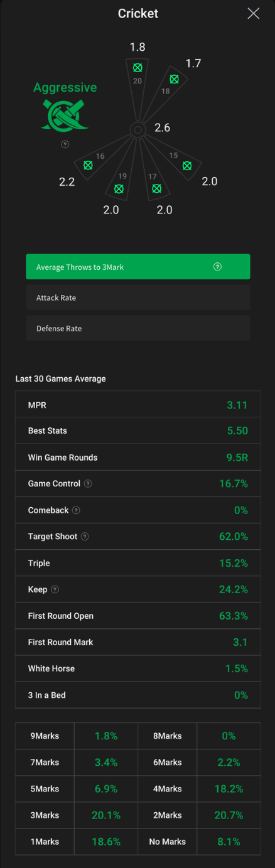
Task: Show Game Control help tooltip
Action: pyautogui.click(x=88, y=484)
